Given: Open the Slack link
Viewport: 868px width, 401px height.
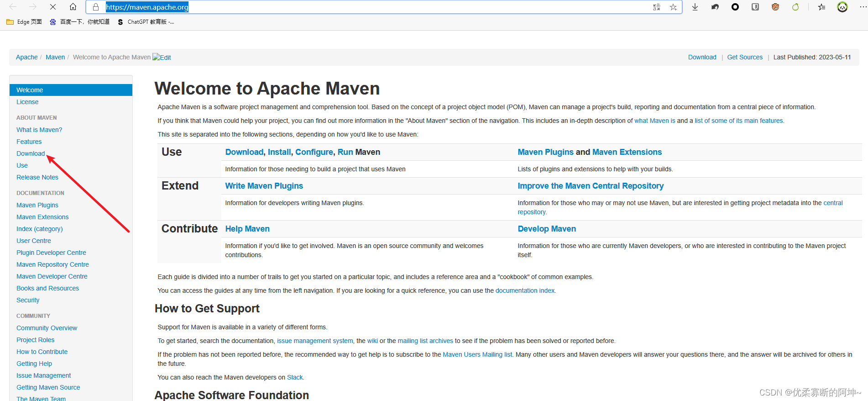Looking at the screenshot, I should pos(295,377).
